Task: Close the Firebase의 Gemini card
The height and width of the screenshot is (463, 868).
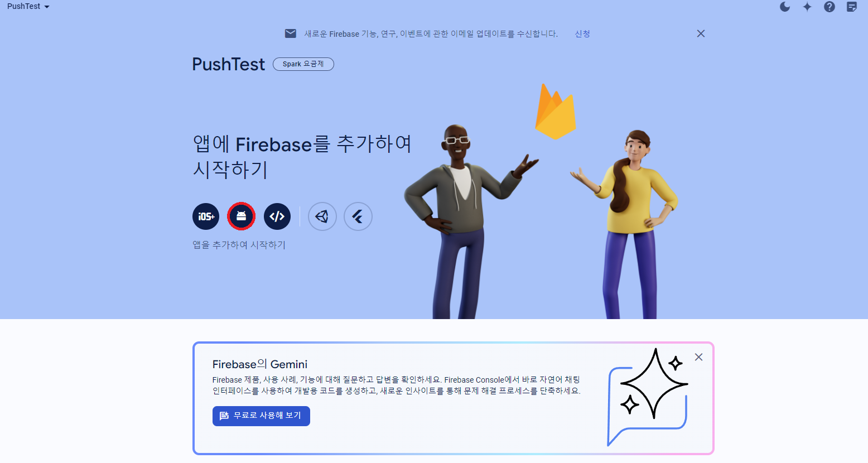Action: (x=698, y=357)
